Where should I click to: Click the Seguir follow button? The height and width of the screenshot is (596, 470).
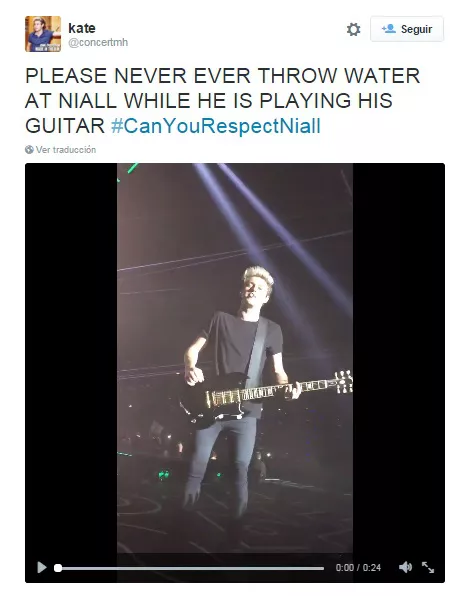pyautogui.click(x=407, y=29)
